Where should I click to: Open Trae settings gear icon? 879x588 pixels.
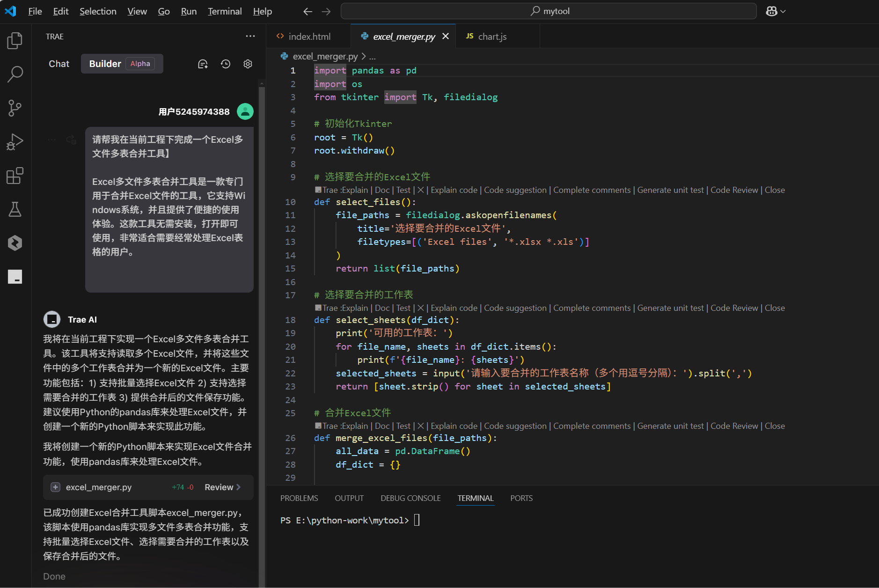click(x=248, y=64)
